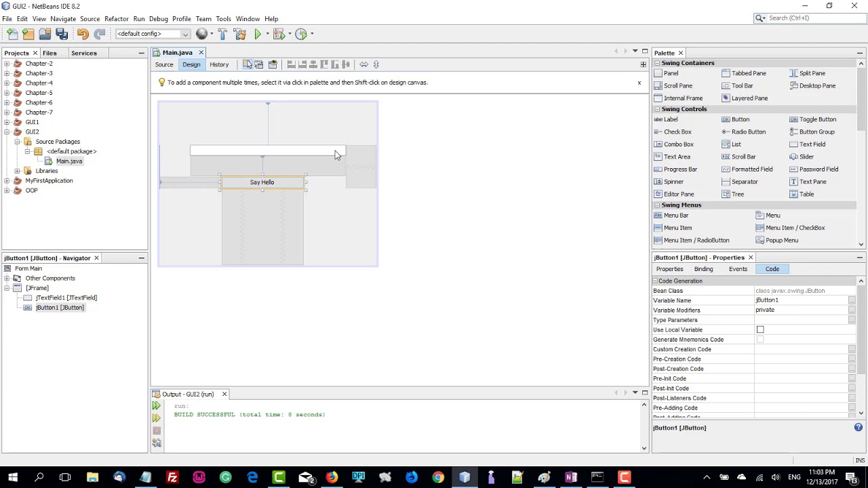Pick the Progress Bar component in the palette
This screenshot has height=488, width=868.
tap(675, 169)
